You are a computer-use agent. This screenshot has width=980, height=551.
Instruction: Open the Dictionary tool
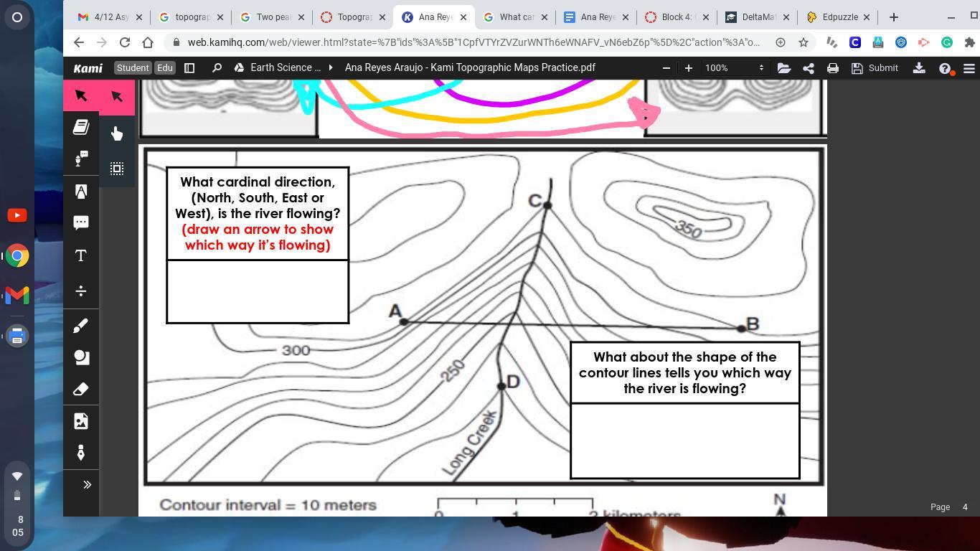click(x=81, y=128)
